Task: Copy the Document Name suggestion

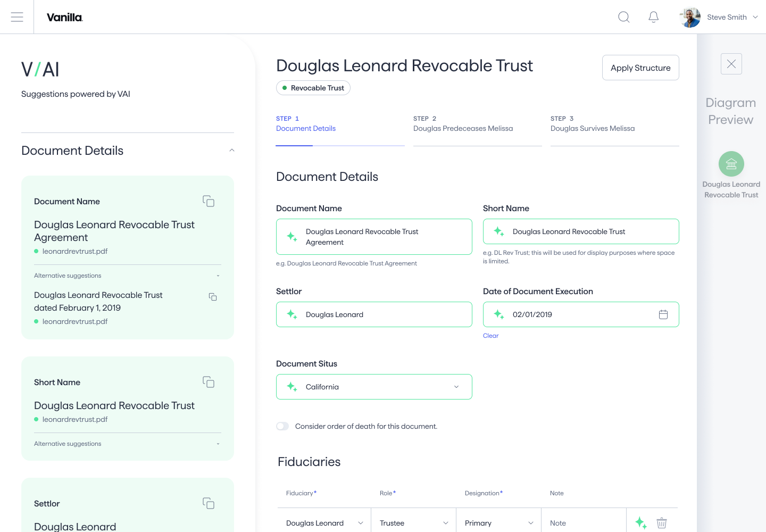Action: (x=208, y=201)
